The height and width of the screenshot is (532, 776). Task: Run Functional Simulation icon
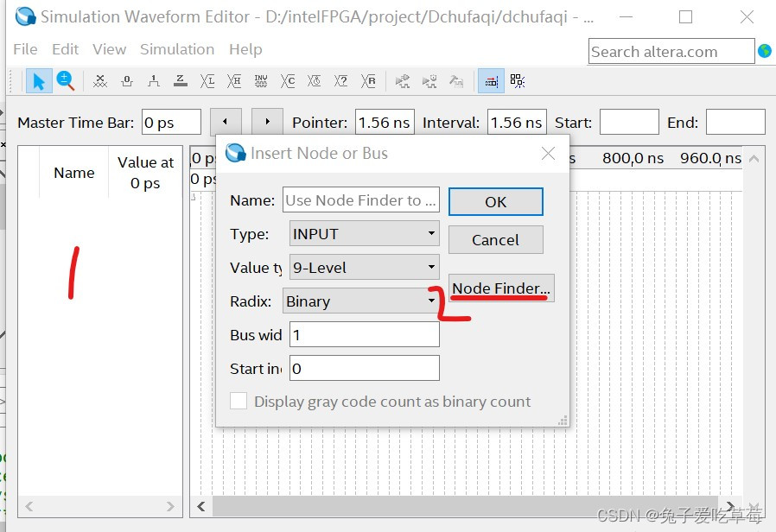[403, 81]
